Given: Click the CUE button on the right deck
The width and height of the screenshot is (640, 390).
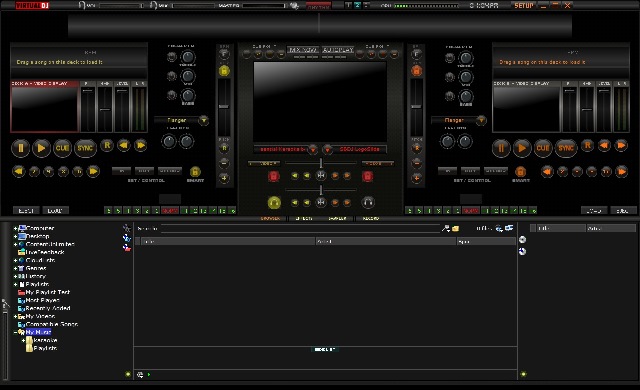Looking at the screenshot, I should [543, 148].
